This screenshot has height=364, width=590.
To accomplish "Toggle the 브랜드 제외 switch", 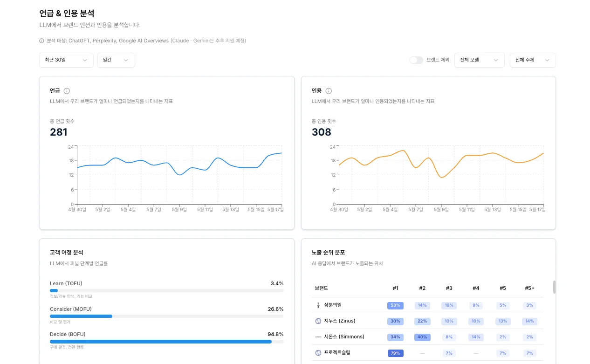I will click(416, 60).
